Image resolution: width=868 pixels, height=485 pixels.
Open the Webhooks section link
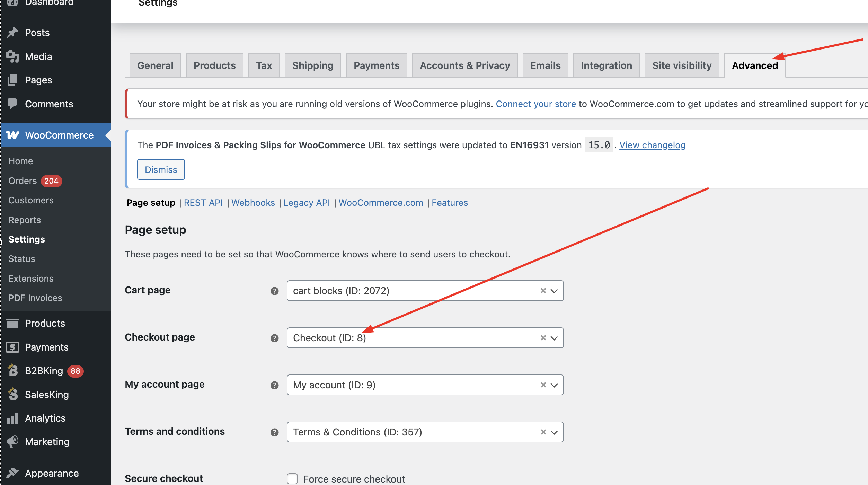253,203
